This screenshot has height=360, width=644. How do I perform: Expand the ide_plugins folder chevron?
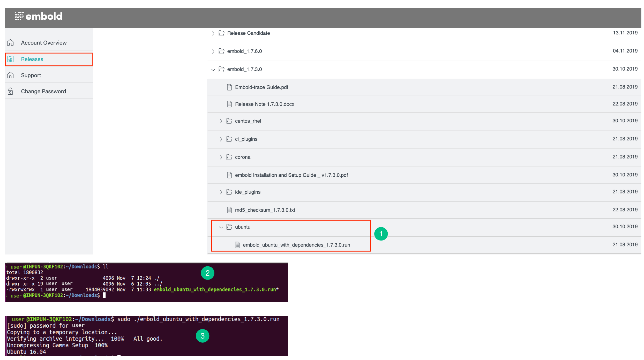click(x=221, y=192)
